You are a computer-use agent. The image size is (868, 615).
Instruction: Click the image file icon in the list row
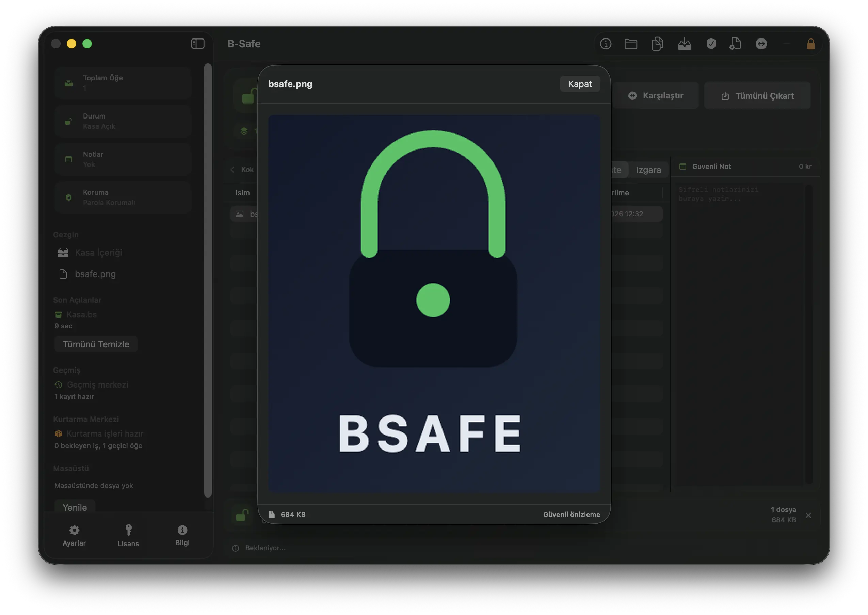(x=239, y=214)
